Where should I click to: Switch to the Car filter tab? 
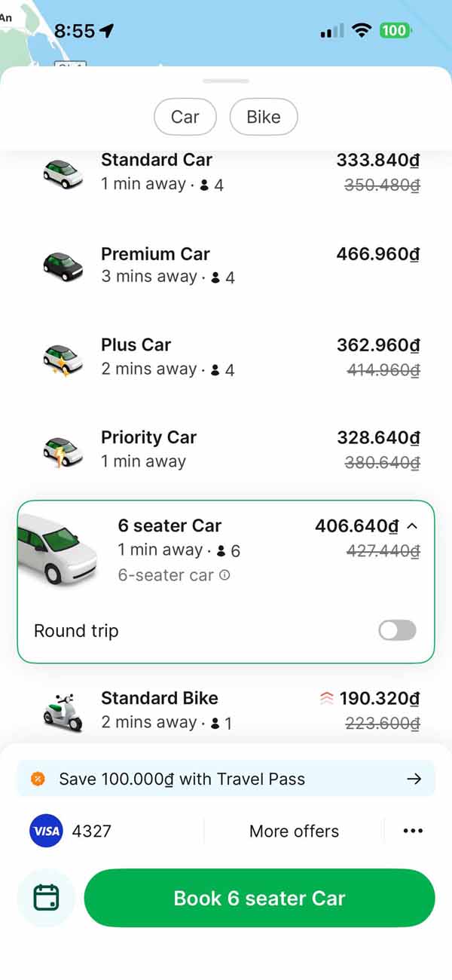[185, 117]
